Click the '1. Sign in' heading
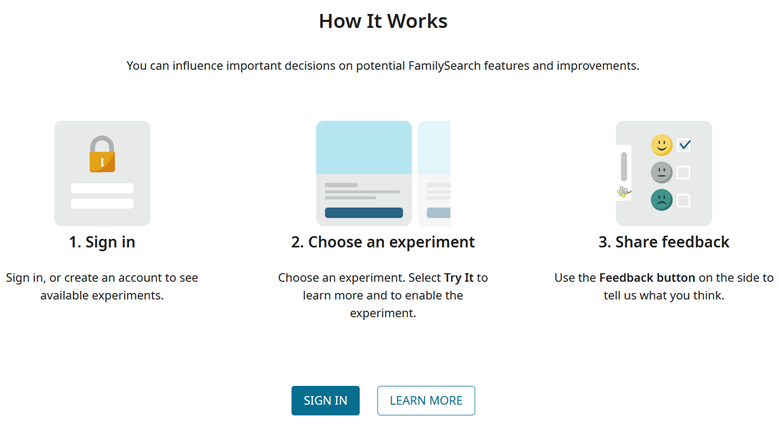This screenshot has height=424, width=779. [x=102, y=242]
